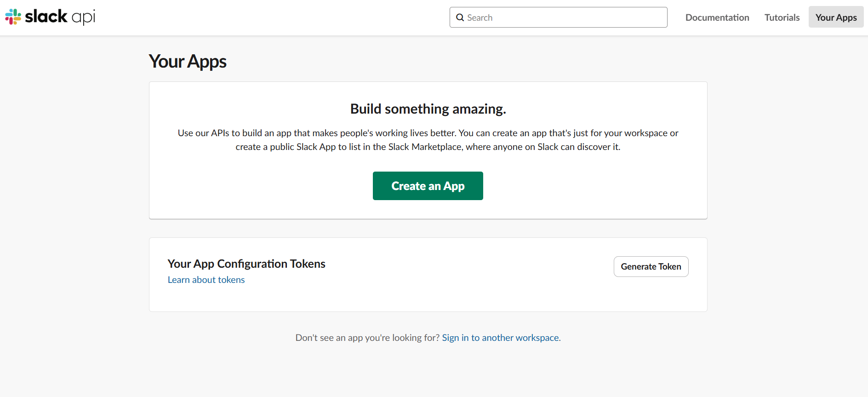Click Sign in to another workspace link

(x=500, y=338)
